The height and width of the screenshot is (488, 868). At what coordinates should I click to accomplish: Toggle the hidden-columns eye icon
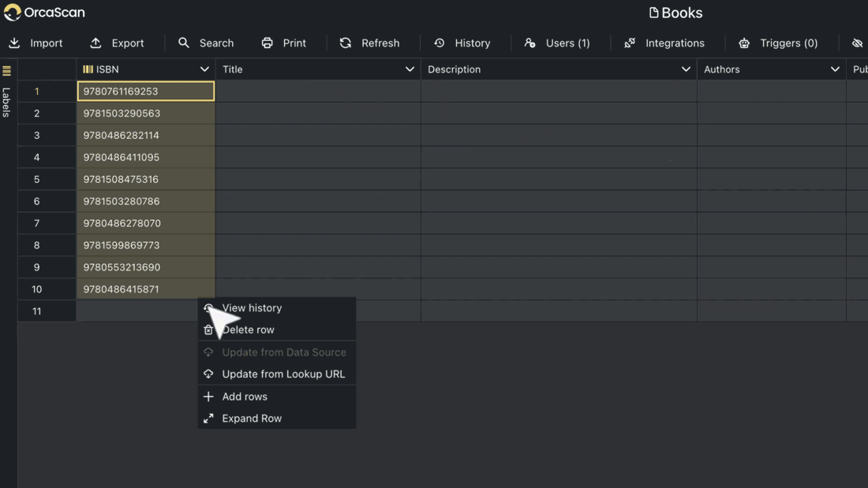click(857, 43)
